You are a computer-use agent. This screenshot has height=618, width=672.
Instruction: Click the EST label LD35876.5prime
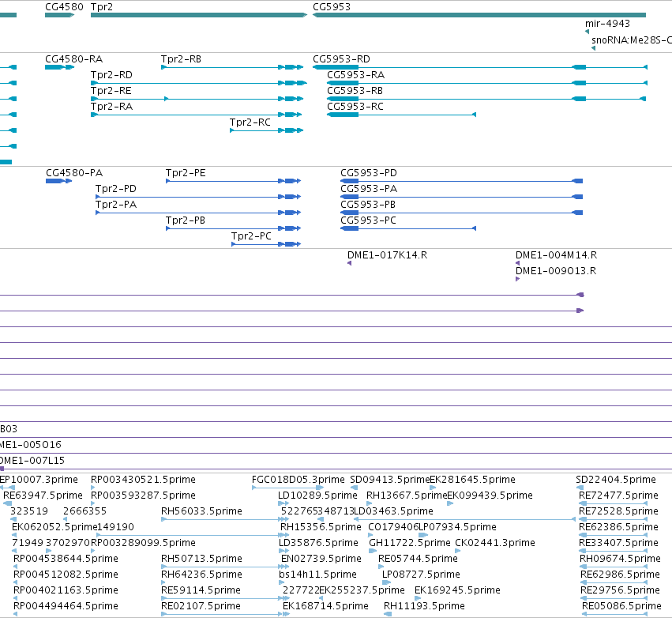click(x=318, y=543)
